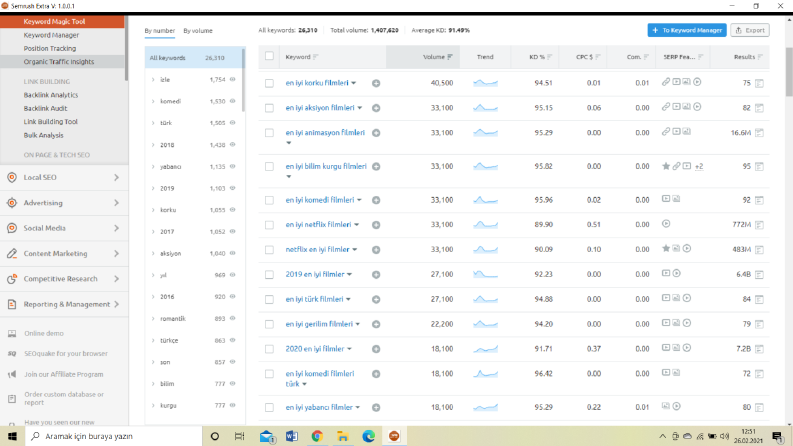The width and height of the screenshot is (793, 446).
Task: Open Microsoft Edge from the taskbar
Action: tap(368, 436)
